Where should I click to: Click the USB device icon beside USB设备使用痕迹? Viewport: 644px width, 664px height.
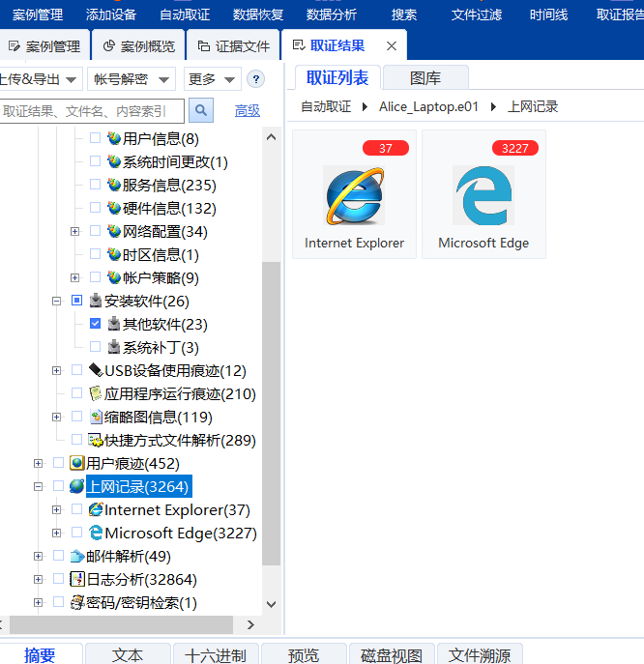pyautogui.click(x=96, y=370)
